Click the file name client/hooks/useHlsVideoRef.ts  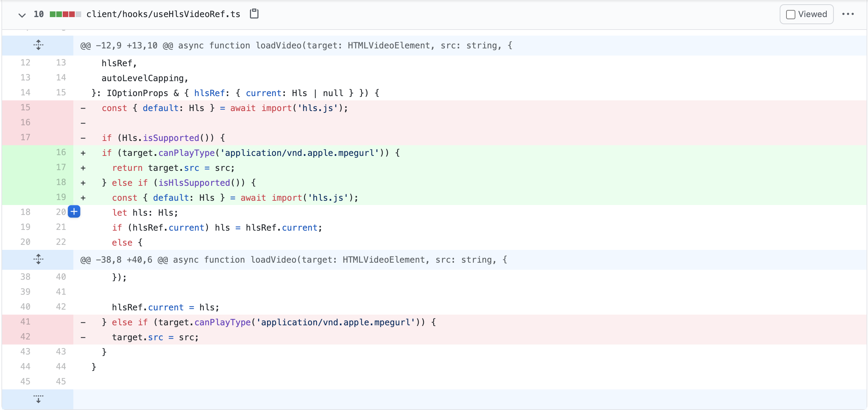[x=163, y=14]
